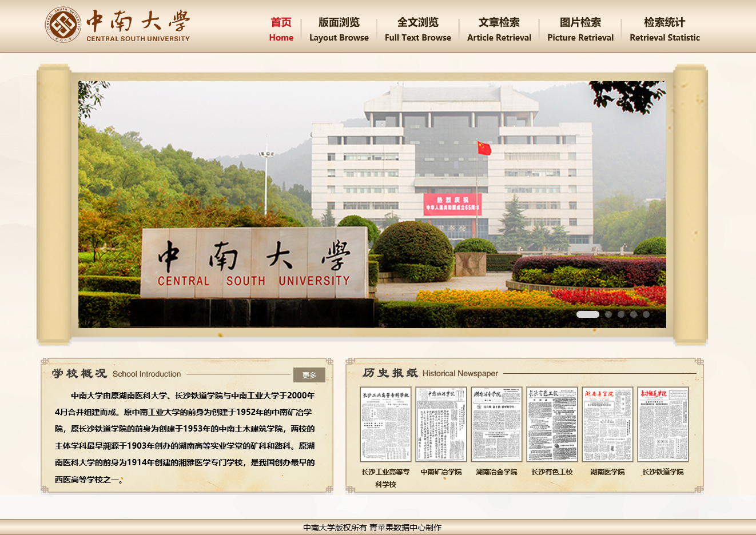Click the 长沙有色工校 caption link
The image size is (756, 535).
pyautogui.click(x=552, y=472)
